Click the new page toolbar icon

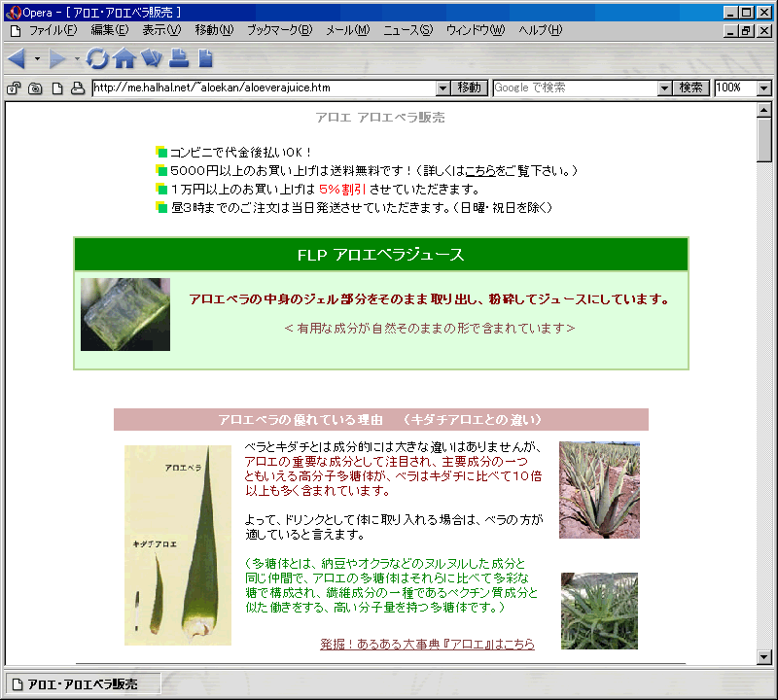pos(205,58)
